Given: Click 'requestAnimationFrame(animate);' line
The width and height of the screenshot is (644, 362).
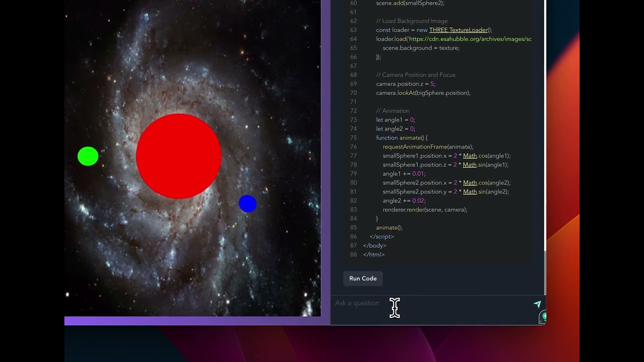Looking at the screenshot, I should click(428, 147).
